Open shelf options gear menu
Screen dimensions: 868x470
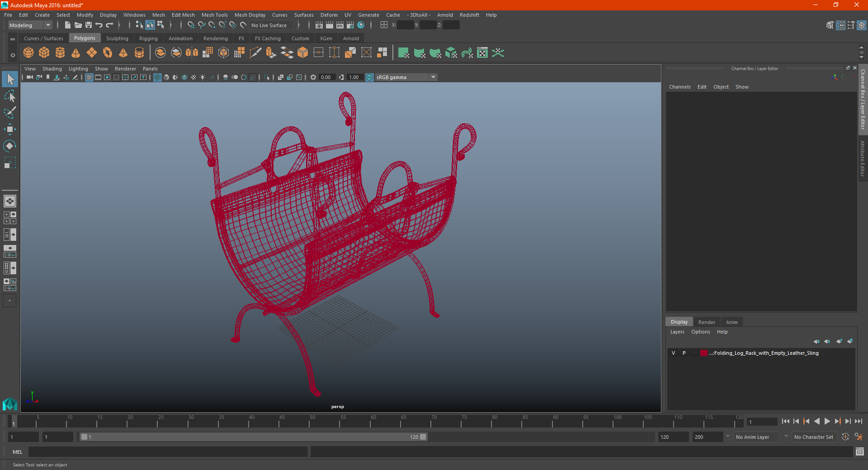13,55
